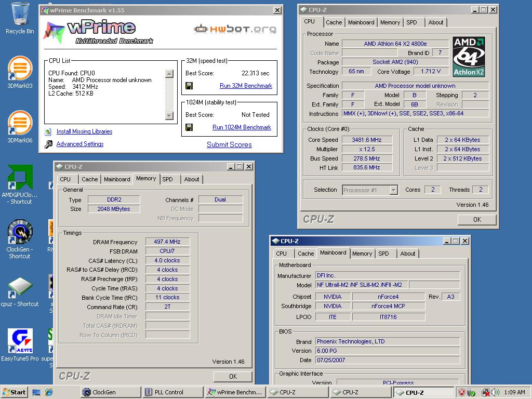The image size is (532, 399).
Task: Click the Show Desktop quick launch icon
Action: pos(36,393)
